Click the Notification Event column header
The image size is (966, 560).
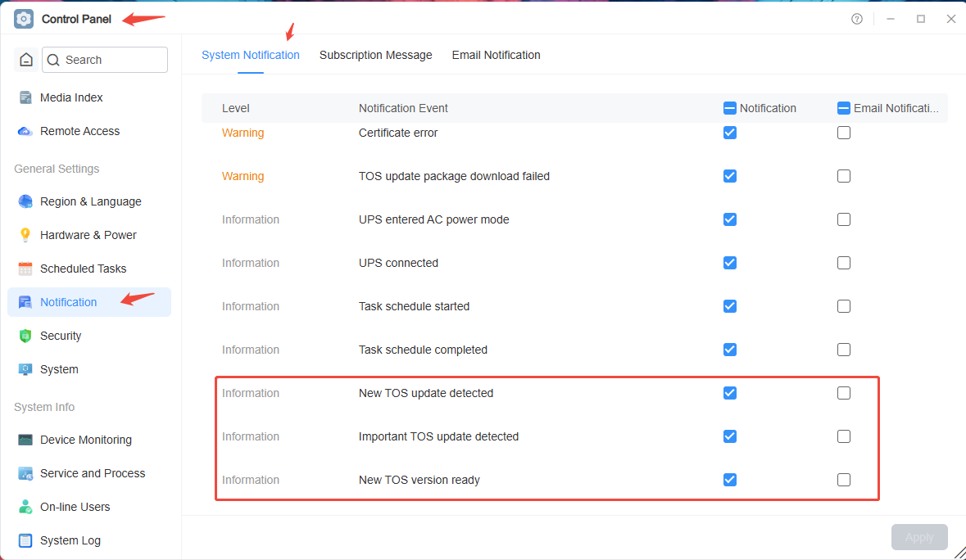click(x=403, y=108)
